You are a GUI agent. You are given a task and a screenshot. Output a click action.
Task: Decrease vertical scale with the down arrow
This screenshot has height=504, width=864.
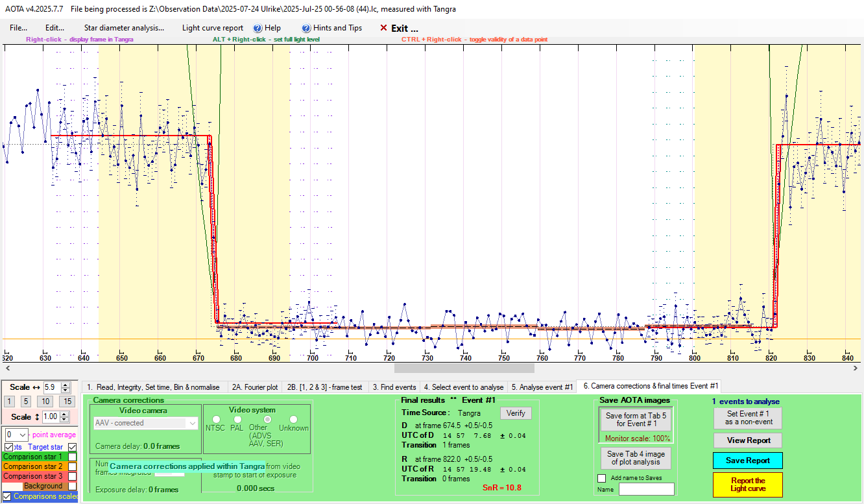[65, 420]
